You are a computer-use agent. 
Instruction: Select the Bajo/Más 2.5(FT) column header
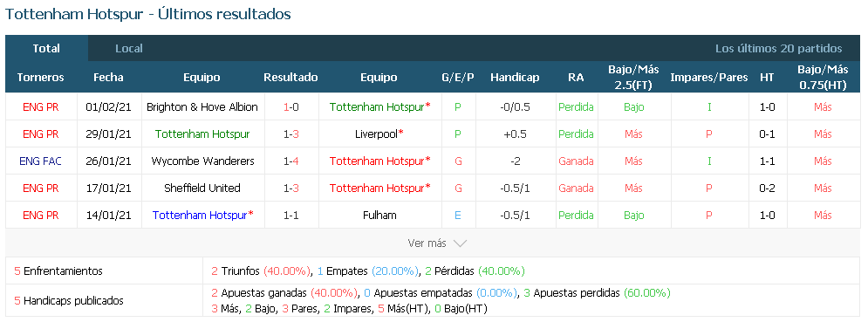click(634, 77)
